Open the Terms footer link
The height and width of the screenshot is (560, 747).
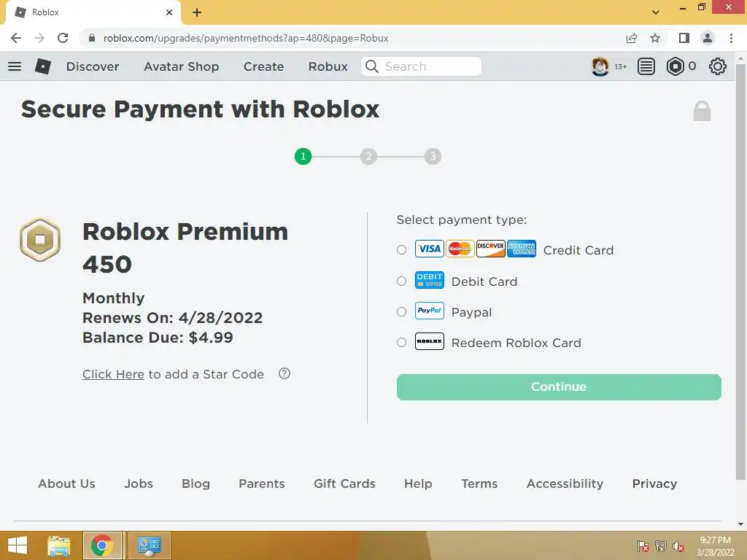point(479,483)
